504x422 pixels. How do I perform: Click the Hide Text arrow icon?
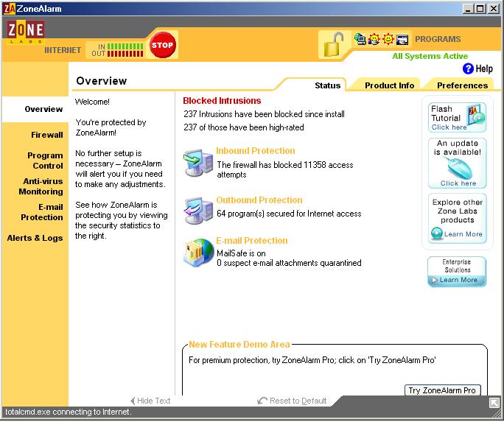133,401
